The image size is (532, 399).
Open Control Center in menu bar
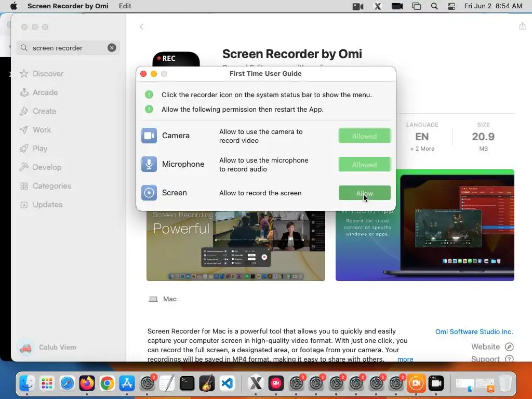[x=451, y=6]
